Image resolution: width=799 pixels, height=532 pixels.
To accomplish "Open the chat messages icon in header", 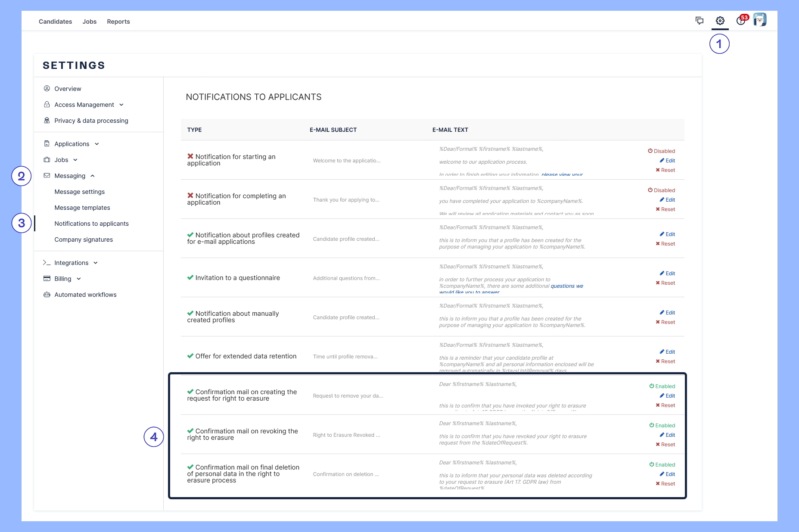I will point(700,21).
